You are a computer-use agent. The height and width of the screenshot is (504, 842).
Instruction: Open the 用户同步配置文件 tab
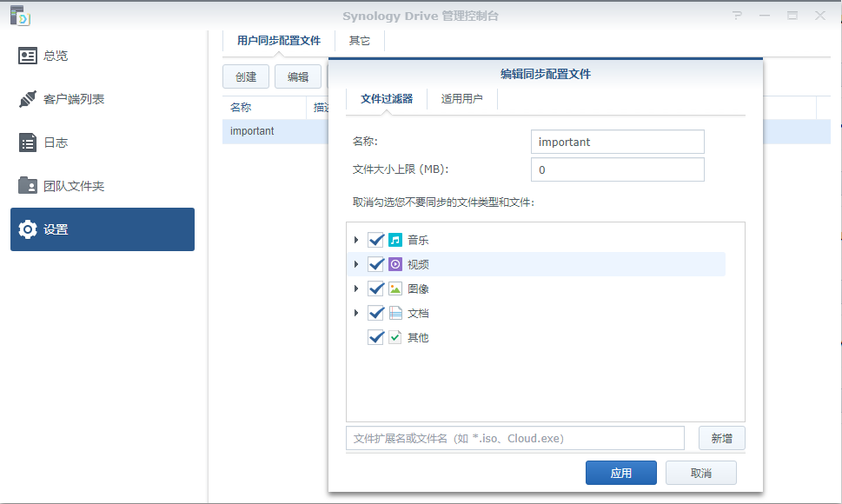pyautogui.click(x=279, y=41)
